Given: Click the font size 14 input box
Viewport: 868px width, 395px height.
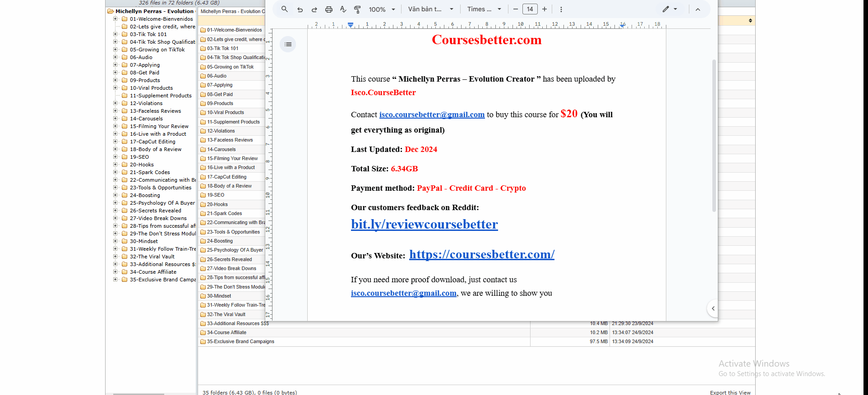Looking at the screenshot, I should pos(530,9).
